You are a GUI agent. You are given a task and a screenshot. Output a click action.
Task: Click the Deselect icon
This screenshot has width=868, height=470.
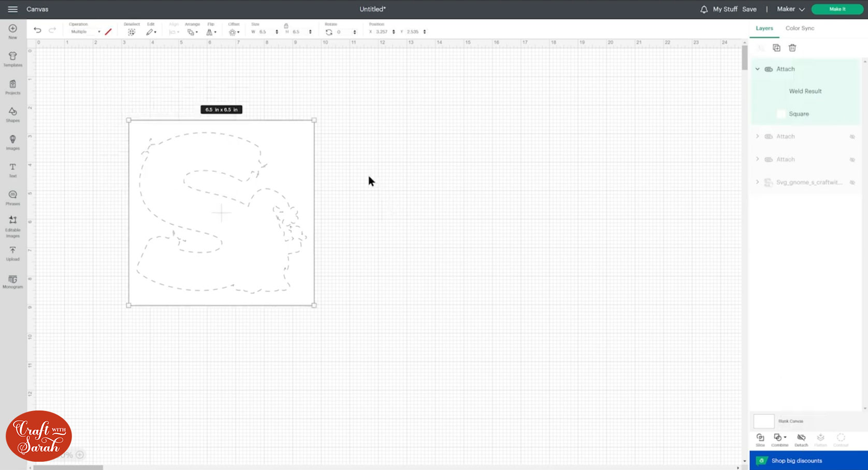click(x=132, y=32)
